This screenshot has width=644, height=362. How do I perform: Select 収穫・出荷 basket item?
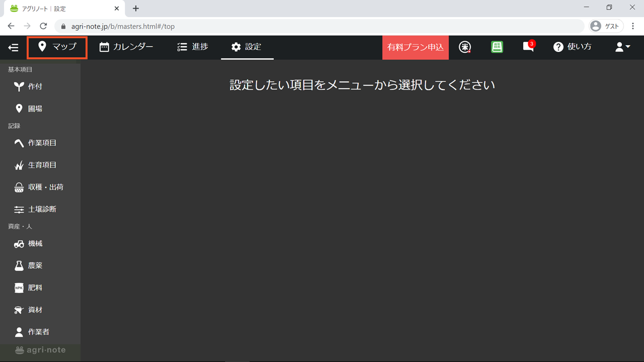click(45, 187)
